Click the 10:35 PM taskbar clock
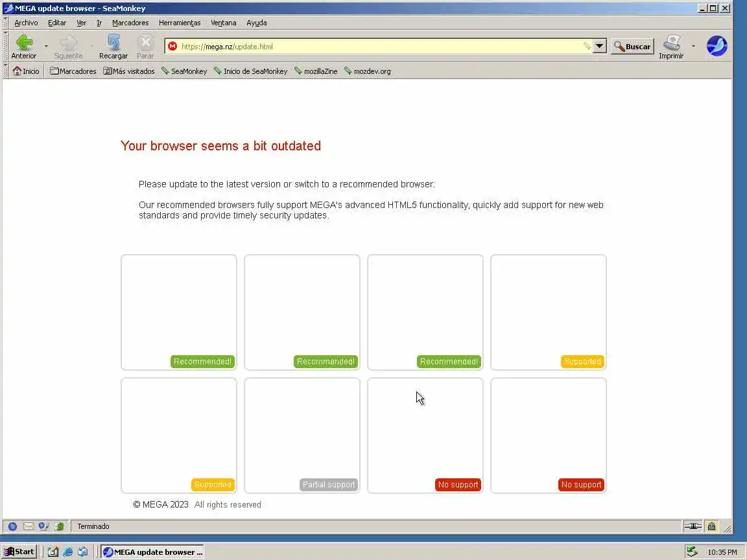 [x=722, y=552]
